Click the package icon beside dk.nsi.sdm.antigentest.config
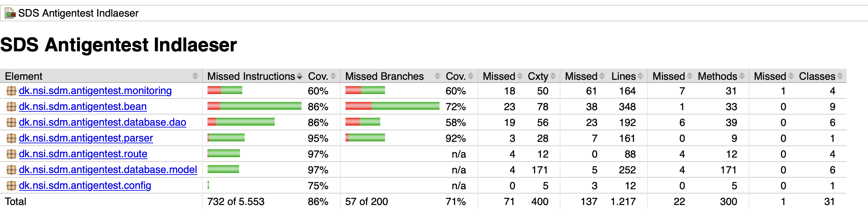 [x=11, y=186]
